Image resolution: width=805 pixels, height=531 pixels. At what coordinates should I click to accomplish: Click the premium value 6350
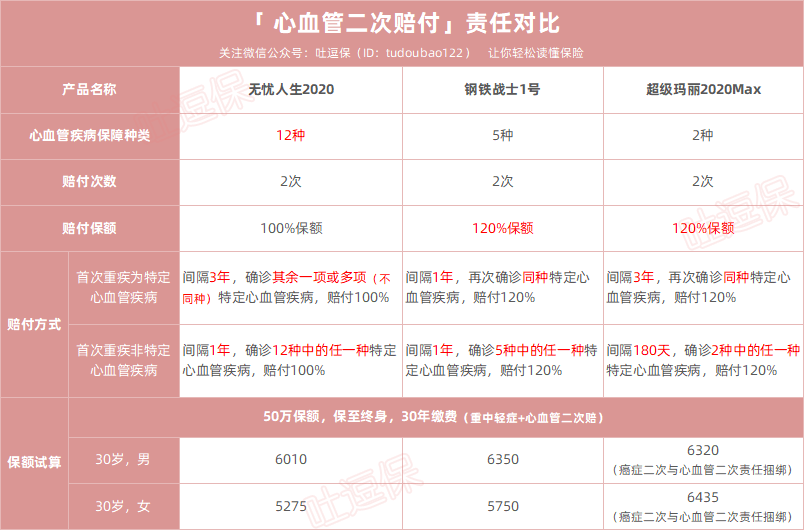point(503,460)
